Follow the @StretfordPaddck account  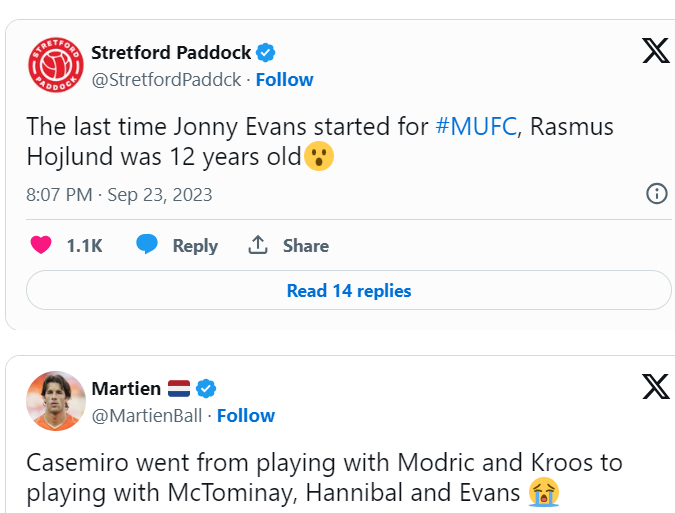tap(284, 79)
